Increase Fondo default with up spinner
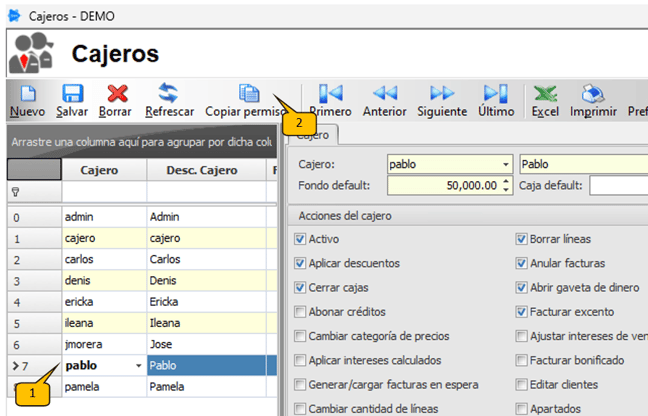 click(x=506, y=181)
